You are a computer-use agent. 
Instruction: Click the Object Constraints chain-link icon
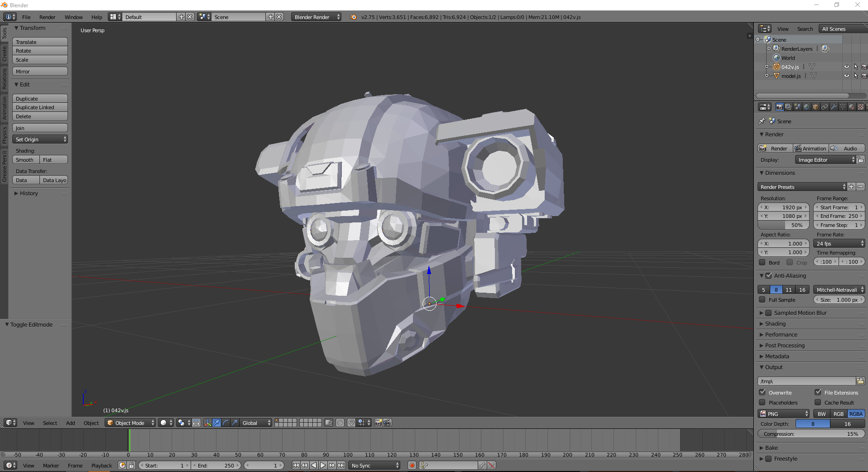pyautogui.click(x=825, y=107)
